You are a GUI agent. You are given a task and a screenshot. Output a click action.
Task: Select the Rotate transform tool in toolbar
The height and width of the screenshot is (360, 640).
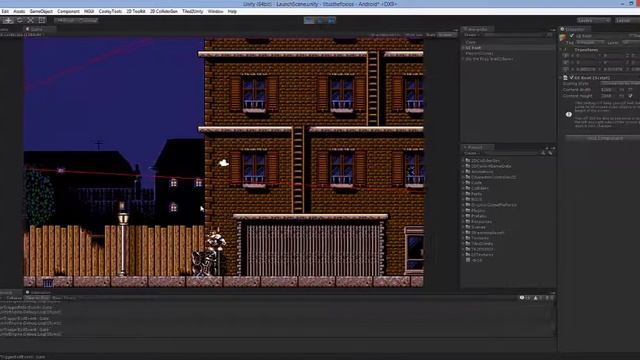(19, 20)
